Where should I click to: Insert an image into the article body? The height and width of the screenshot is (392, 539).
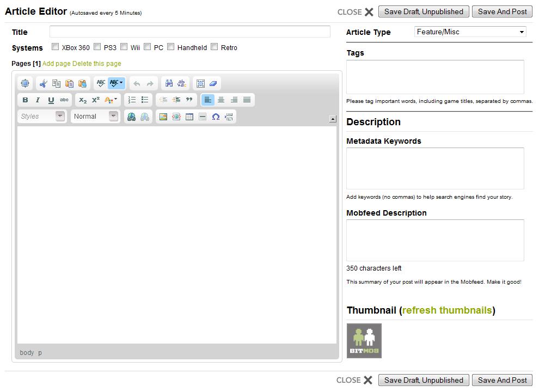[163, 117]
